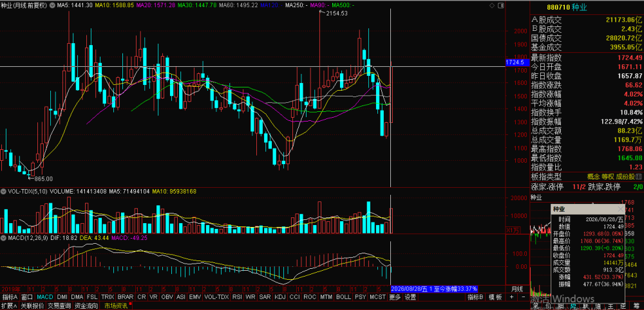
Task: Click the magenta MA20 value label
Action: tap(163, 5)
